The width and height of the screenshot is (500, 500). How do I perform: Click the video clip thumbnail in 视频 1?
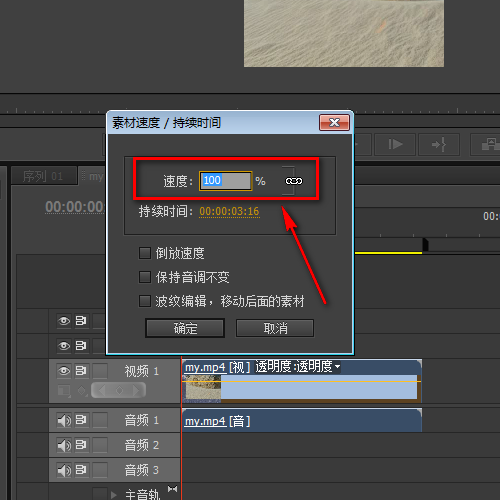202,388
